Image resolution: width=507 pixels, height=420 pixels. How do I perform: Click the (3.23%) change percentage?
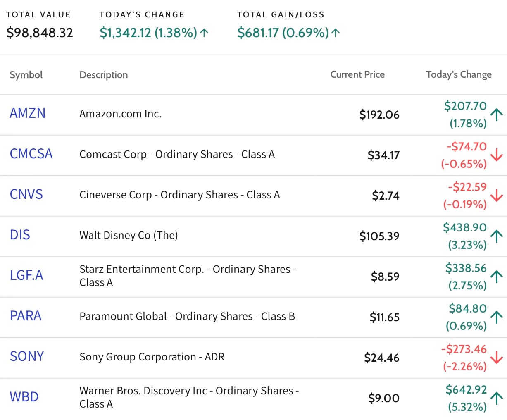(467, 245)
